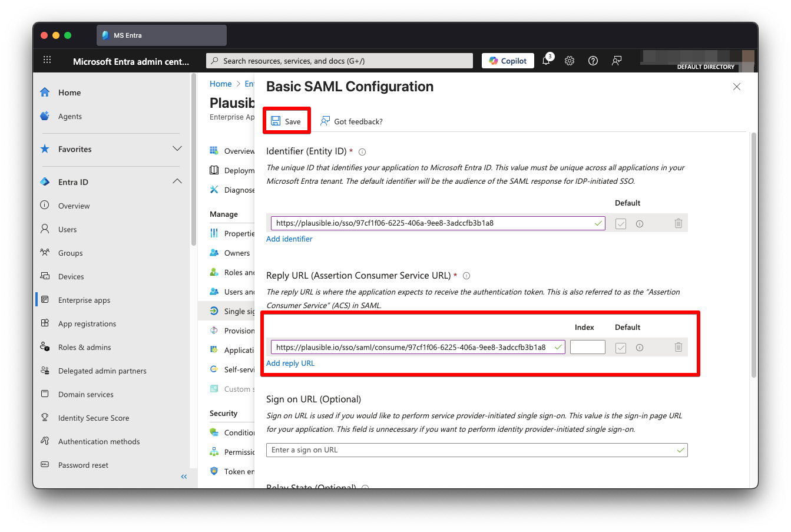791x532 pixels.
Task: Open Authentication methods in sidebar
Action: (x=99, y=442)
